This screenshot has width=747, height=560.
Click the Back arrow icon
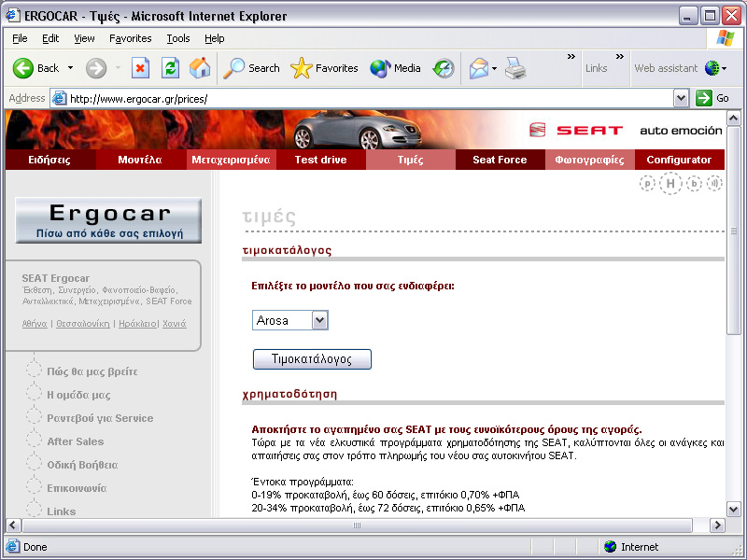(22, 68)
